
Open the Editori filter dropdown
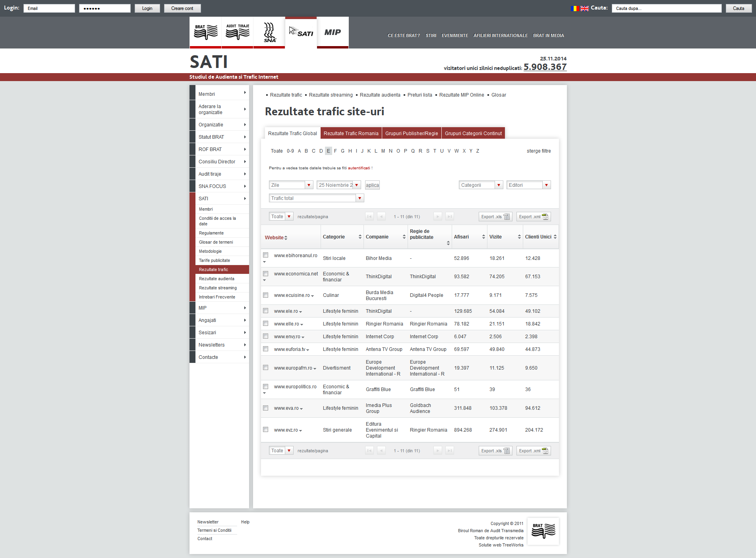point(528,185)
